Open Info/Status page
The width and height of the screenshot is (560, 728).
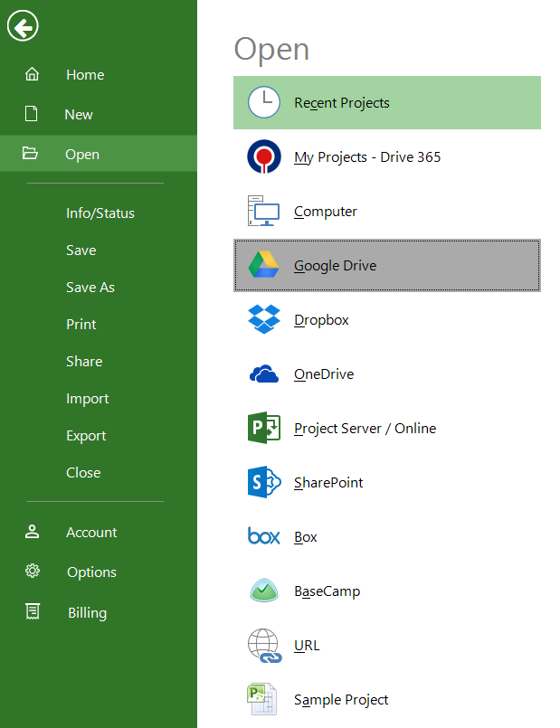point(100,213)
